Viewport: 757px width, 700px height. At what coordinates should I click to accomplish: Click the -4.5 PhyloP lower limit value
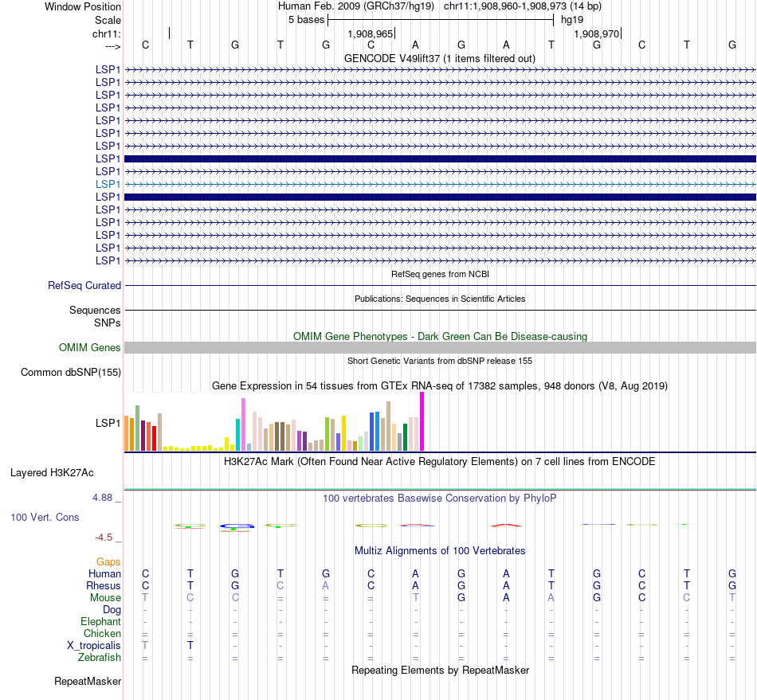104,538
